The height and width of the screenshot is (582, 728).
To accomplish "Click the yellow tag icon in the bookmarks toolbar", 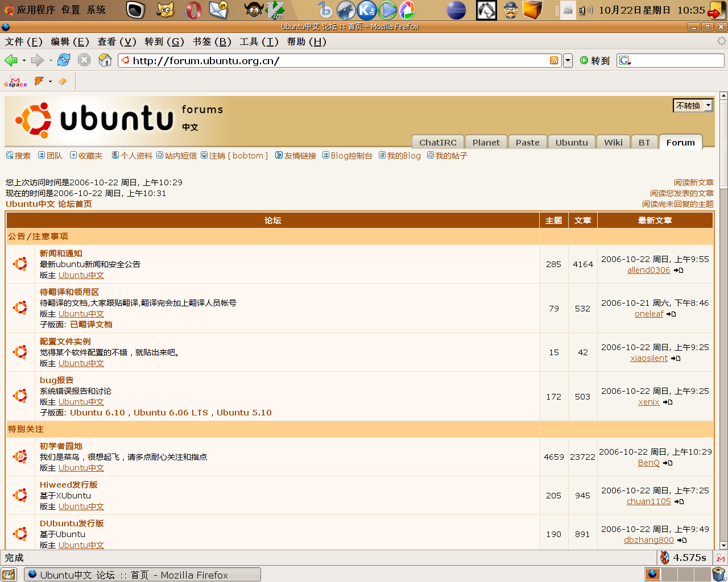I will 63,81.
